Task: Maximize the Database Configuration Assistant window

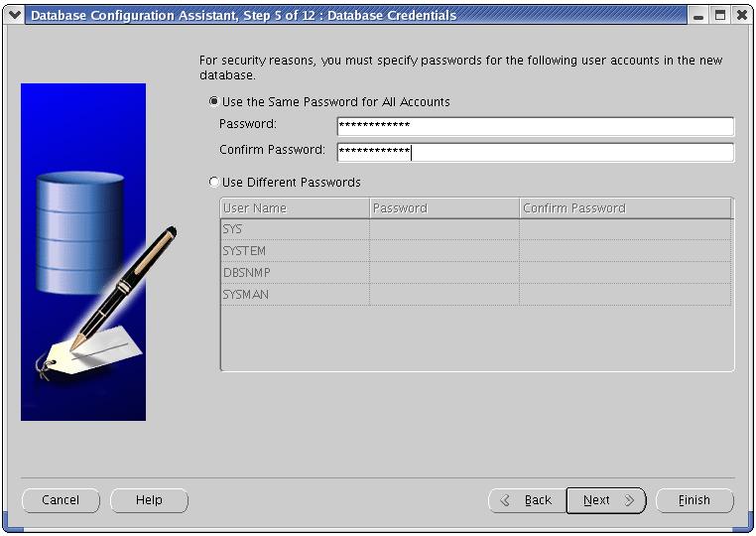Action: (720, 16)
